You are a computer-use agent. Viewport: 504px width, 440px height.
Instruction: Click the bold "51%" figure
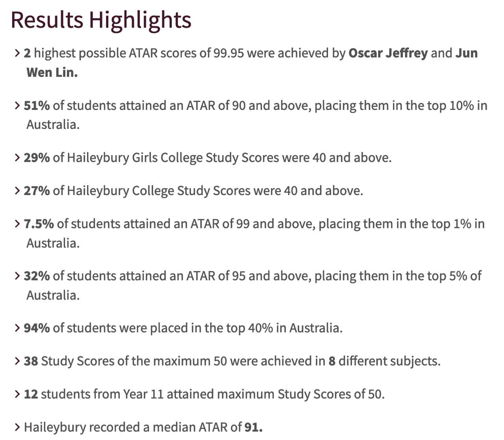[37, 106]
